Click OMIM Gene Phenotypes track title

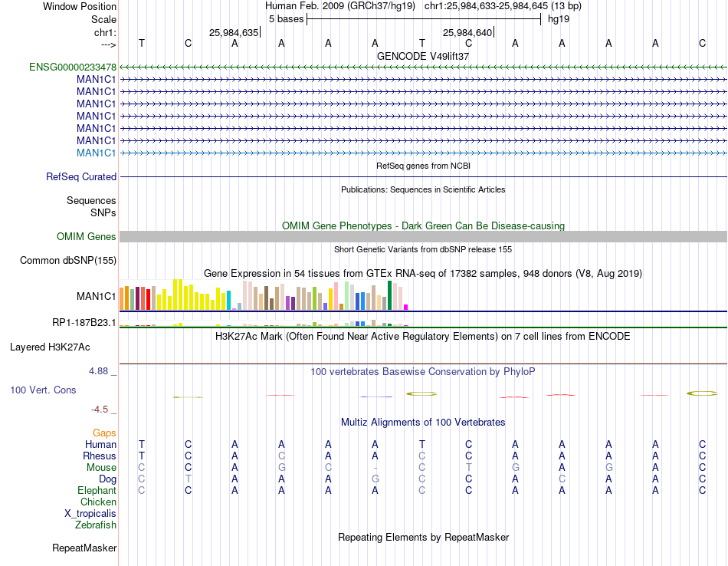point(423,225)
